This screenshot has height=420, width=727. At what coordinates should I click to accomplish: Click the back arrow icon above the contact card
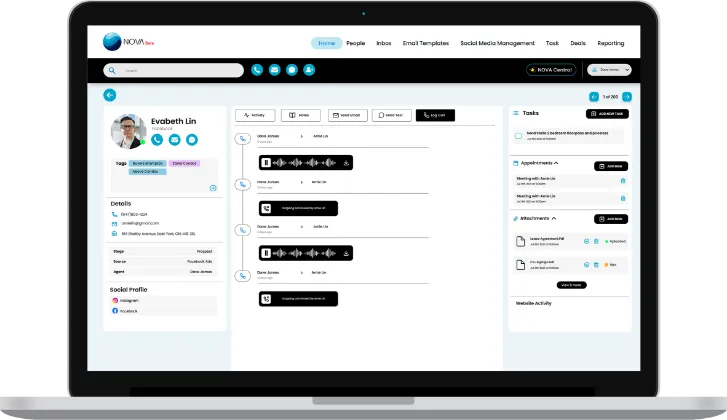click(x=110, y=95)
